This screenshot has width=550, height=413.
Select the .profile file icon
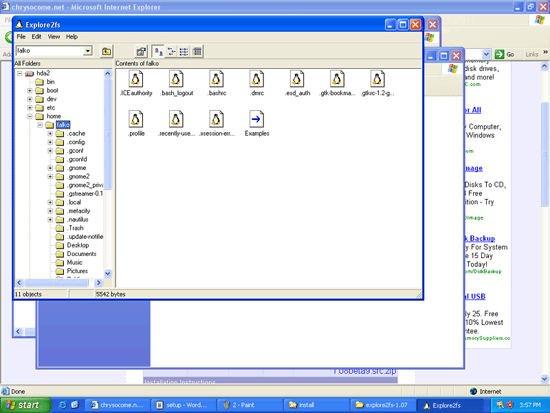136,119
